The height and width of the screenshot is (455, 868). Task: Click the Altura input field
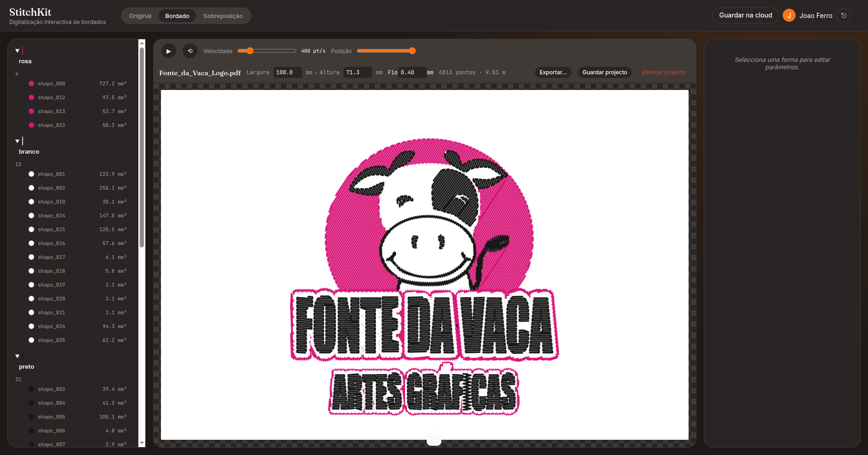click(x=357, y=72)
